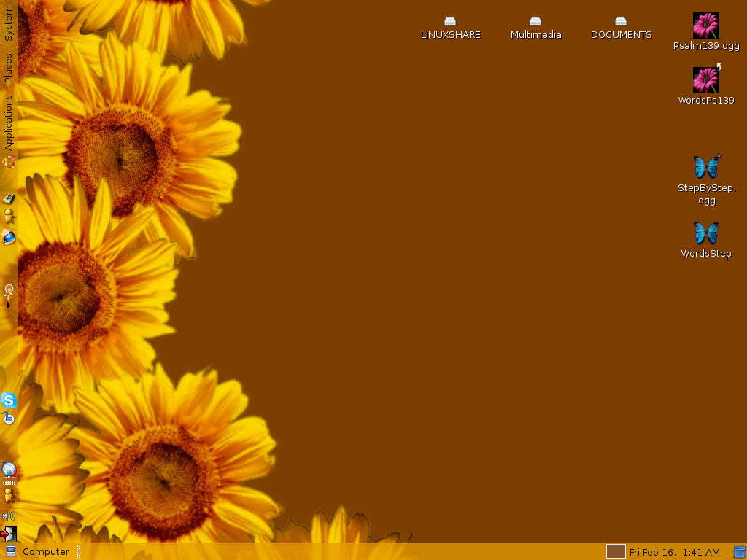
Task: Open the WordsStep desktop file
Action: point(705,233)
